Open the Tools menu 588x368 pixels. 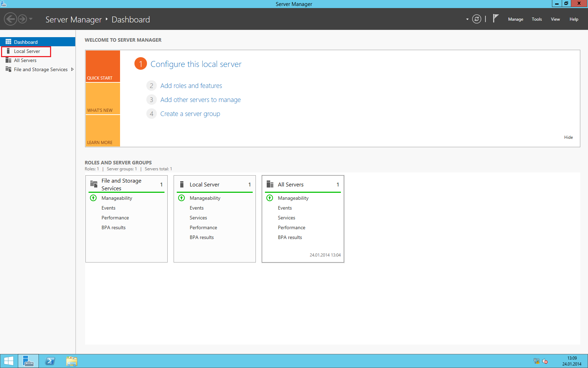[537, 19]
